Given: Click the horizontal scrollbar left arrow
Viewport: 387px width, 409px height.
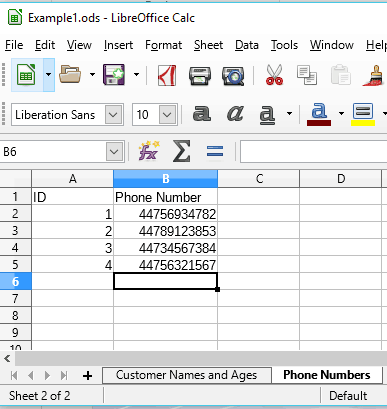Looking at the screenshot, I should pyautogui.click(x=7, y=359).
